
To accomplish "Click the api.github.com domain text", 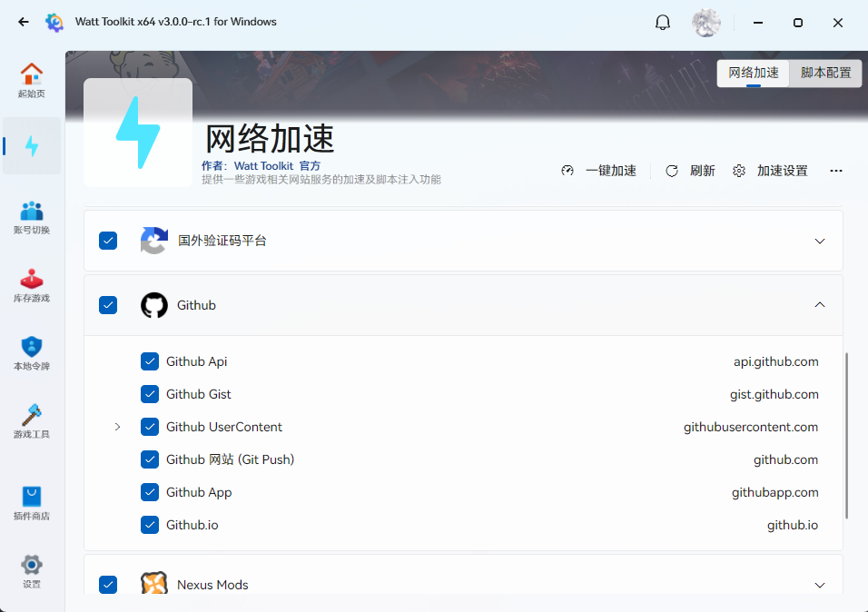I will [776, 361].
